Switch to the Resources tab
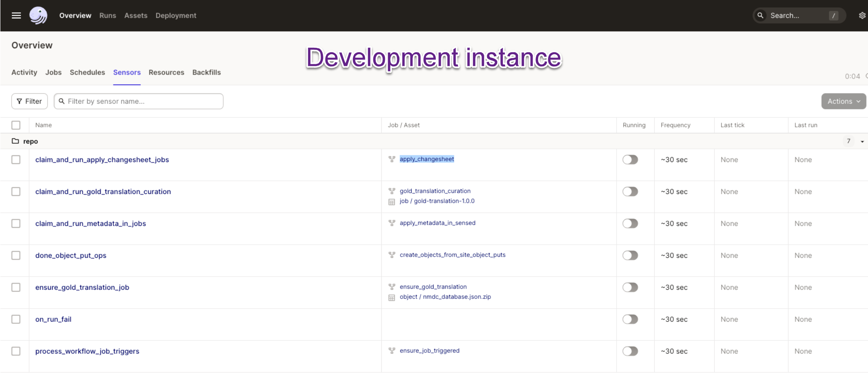Image resolution: width=868 pixels, height=376 pixels. (166, 72)
